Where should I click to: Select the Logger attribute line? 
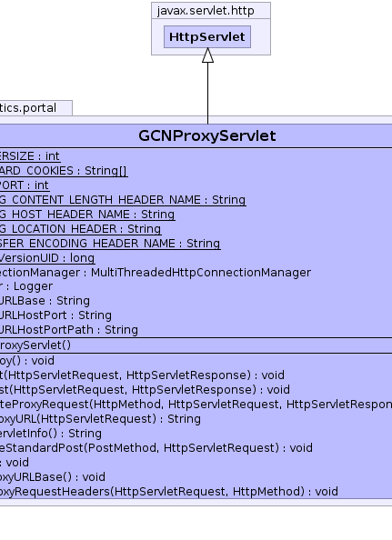(x=26, y=286)
